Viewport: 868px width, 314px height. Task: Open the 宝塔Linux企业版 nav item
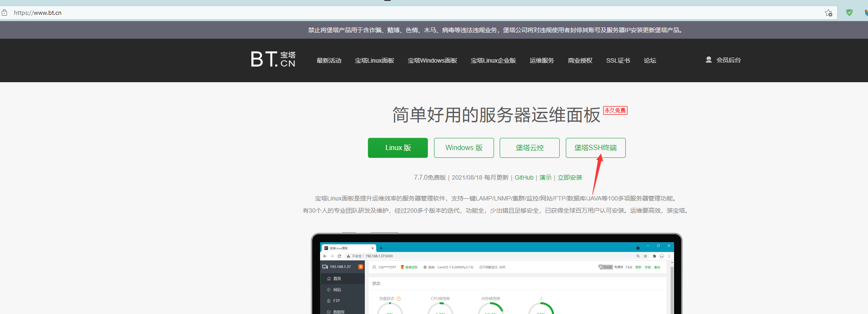point(493,60)
